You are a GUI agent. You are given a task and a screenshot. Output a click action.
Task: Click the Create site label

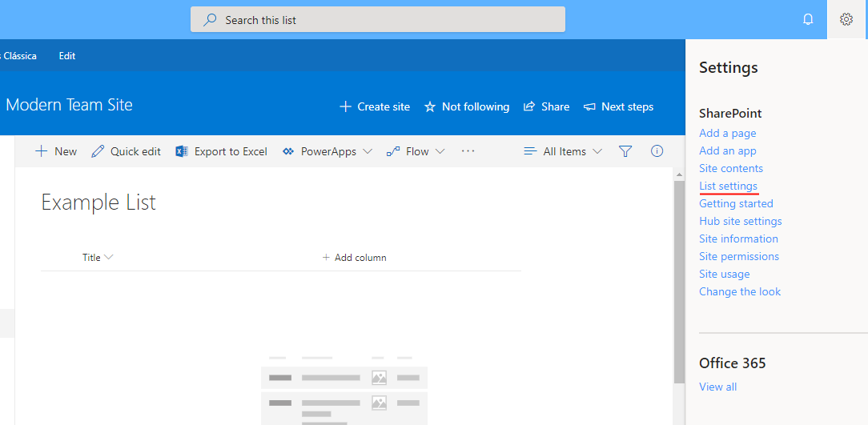pyautogui.click(x=384, y=106)
